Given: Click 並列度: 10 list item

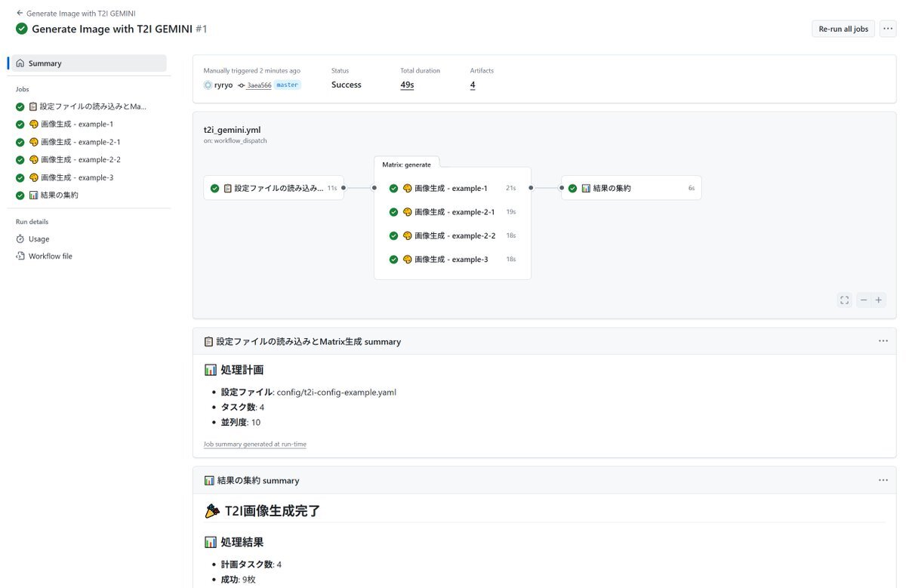Looking at the screenshot, I should pyautogui.click(x=241, y=423).
